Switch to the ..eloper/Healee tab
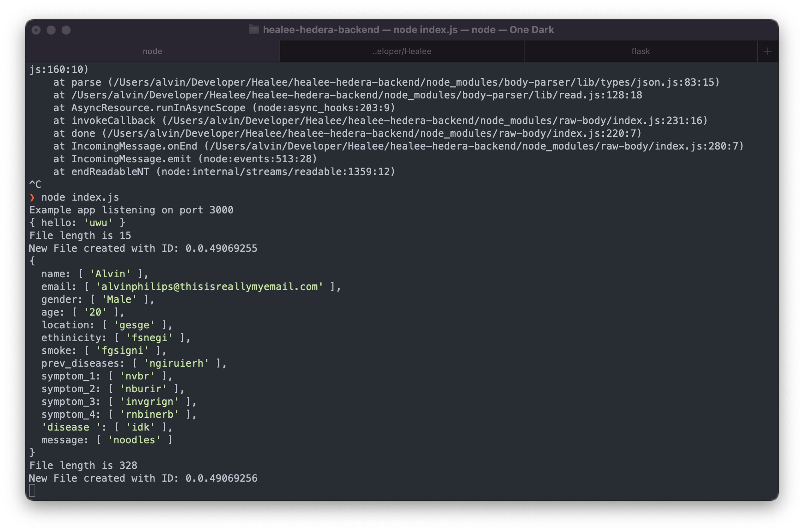The width and height of the screenshot is (804, 532). pyautogui.click(x=402, y=51)
